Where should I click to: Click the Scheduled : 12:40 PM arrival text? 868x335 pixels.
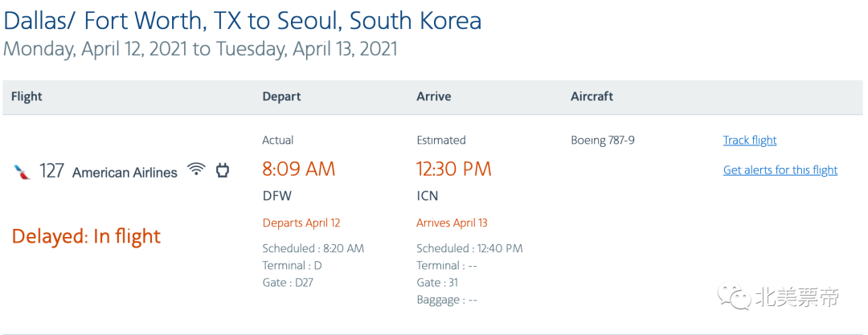(x=469, y=248)
